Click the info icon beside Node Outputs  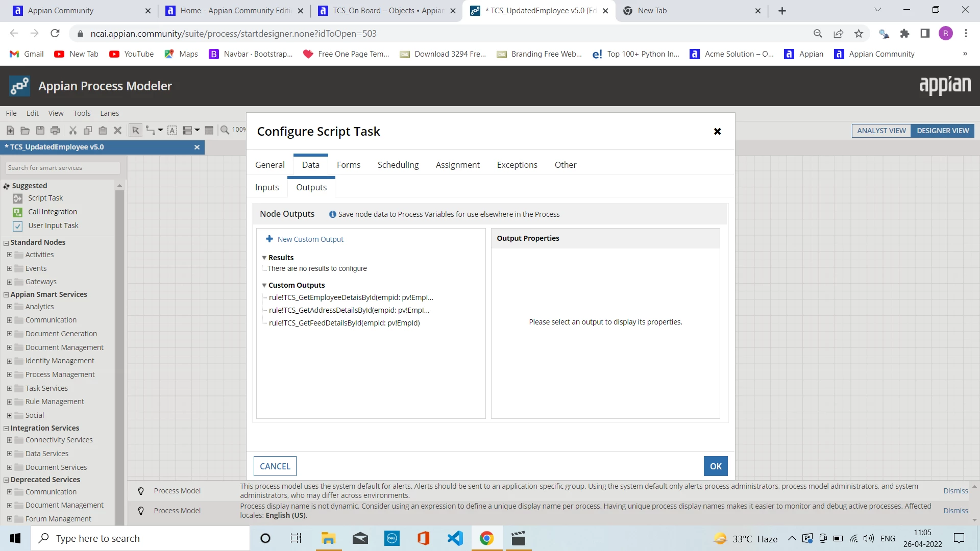pyautogui.click(x=333, y=214)
